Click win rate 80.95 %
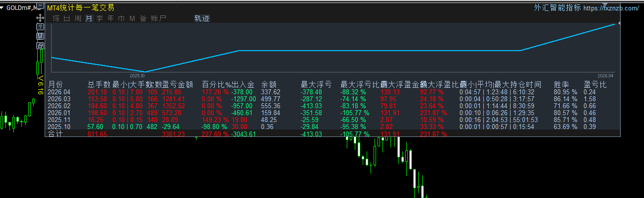This screenshot has height=198, width=644. pos(566,92)
